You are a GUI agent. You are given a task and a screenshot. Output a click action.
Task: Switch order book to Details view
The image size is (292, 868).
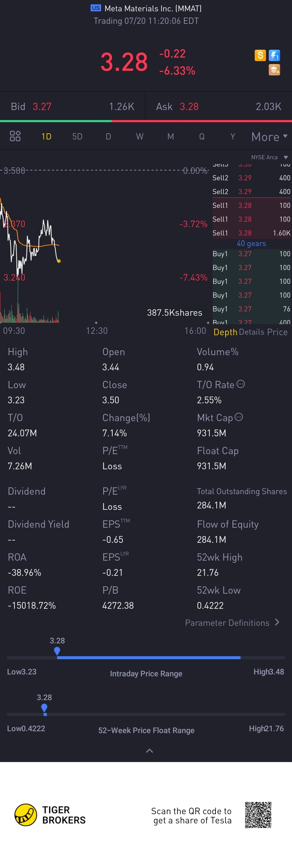click(x=251, y=332)
